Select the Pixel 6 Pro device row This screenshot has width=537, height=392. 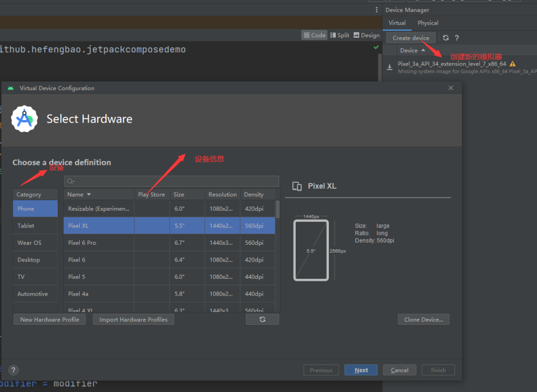coord(169,243)
